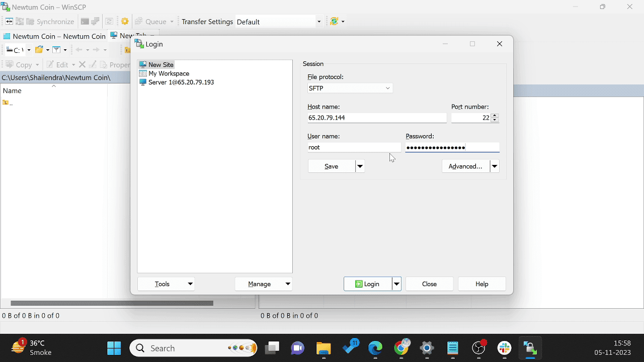Click the open directory folder icon
The width and height of the screenshot is (644, 362).
pos(39,50)
